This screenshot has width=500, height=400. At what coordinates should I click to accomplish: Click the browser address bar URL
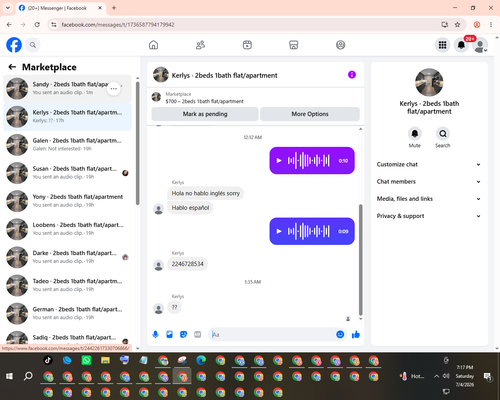pyautogui.click(x=118, y=25)
